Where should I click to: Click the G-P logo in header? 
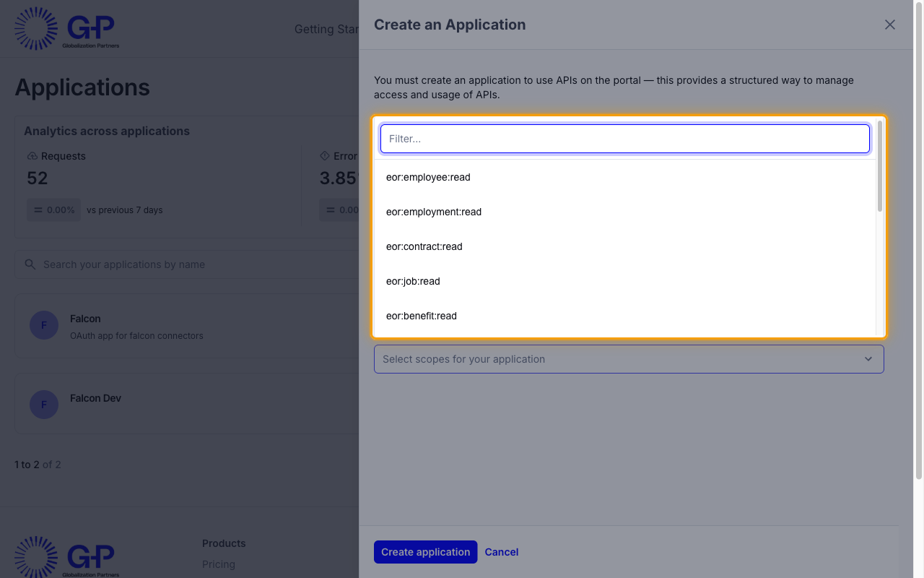tap(67, 29)
